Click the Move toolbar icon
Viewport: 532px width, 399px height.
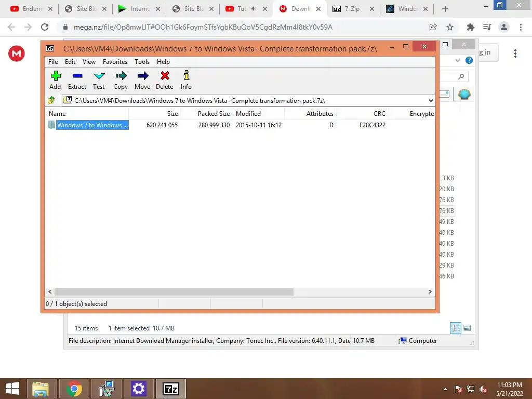(x=142, y=80)
